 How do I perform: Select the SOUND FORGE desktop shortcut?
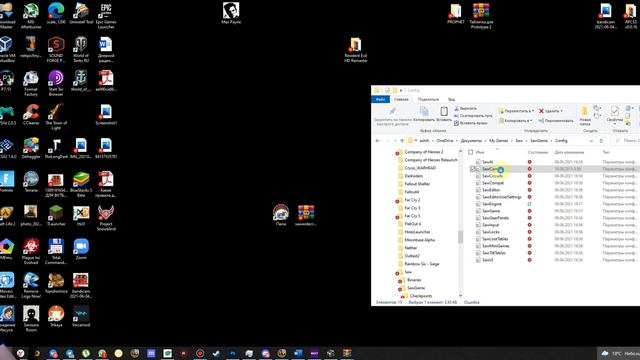click(x=56, y=49)
